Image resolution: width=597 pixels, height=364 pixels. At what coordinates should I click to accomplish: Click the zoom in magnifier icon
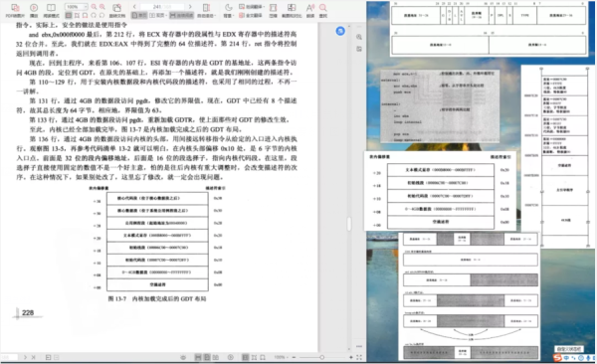pyautogui.click(x=102, y=7)
